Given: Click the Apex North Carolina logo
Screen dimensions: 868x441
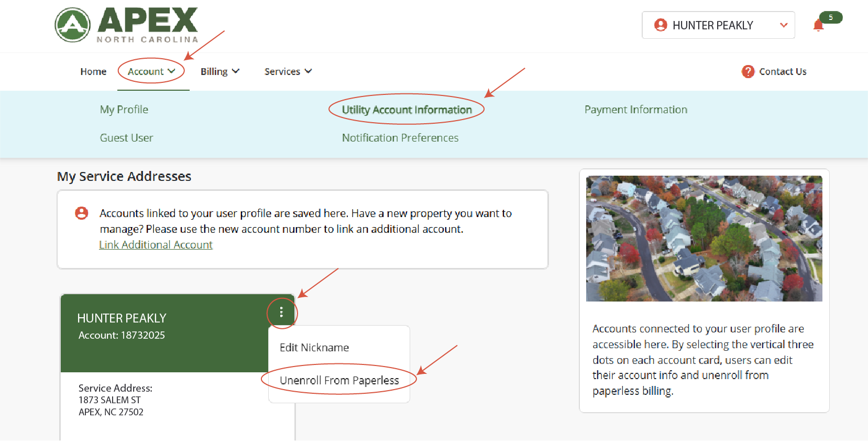Looking at the screenshot, I should pyautogui.click(x=127, y=25).
